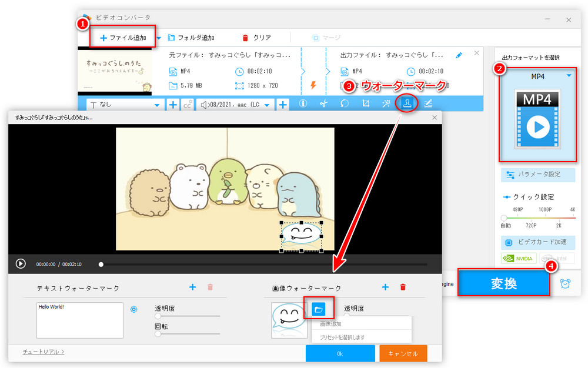The image size is (588, 368).
Task: Click the キャンセル cancel button
Action: point(403,353)
